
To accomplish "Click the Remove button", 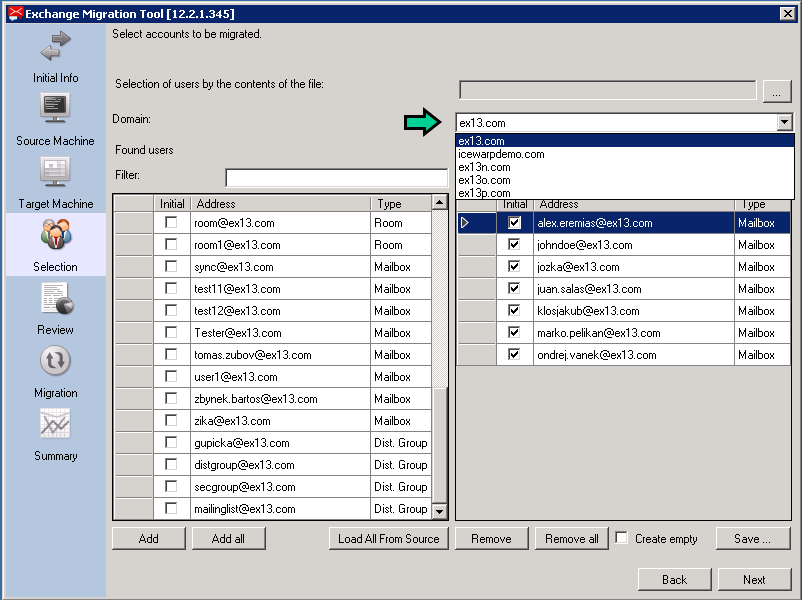I will click(x=492, y=539).
